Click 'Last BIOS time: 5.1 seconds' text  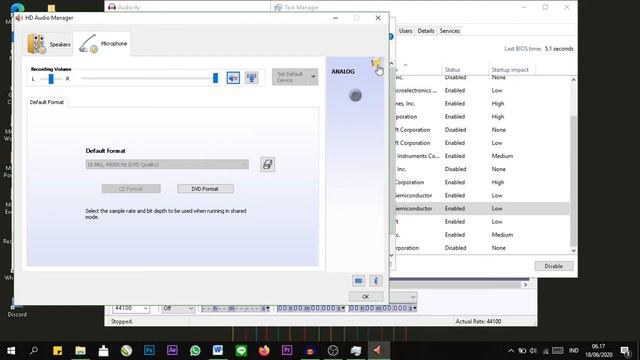point(538,49)
